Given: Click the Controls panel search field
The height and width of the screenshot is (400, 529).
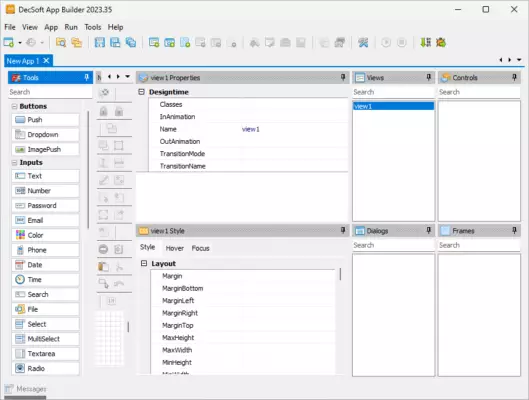Looking at the screenshot, I should pyautogui.click(x=479, y=92).
